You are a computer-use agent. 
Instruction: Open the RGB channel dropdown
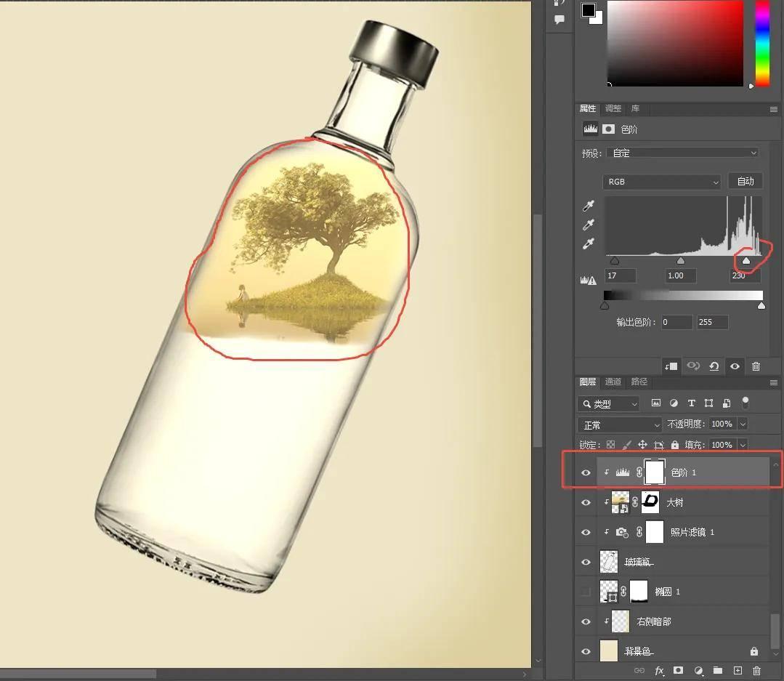(661, 182)
